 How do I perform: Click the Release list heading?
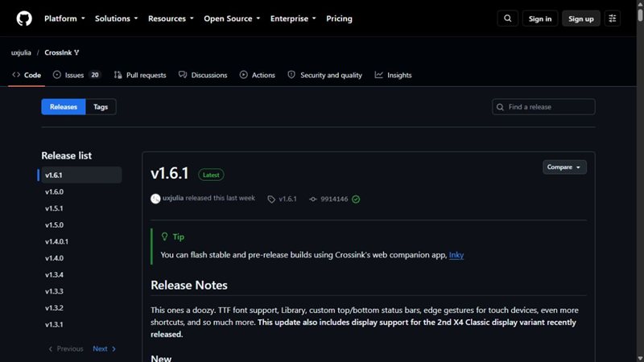(67, 155)
